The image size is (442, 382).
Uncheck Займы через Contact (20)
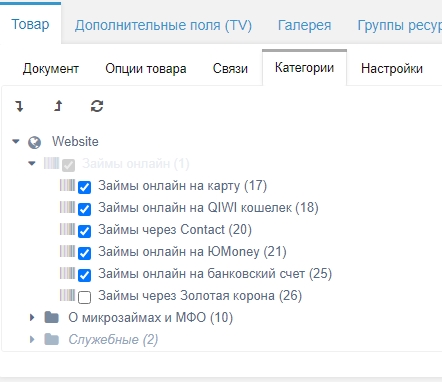click(84, 231)
